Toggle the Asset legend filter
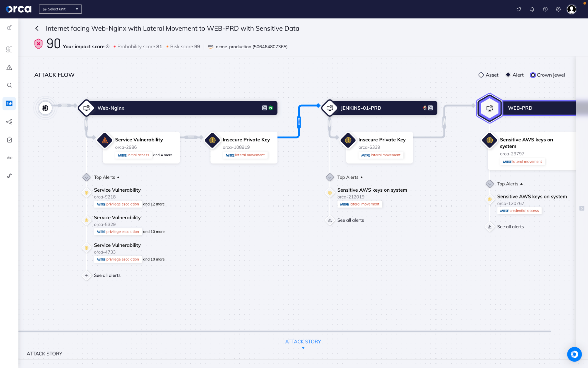 coord(488,75)
